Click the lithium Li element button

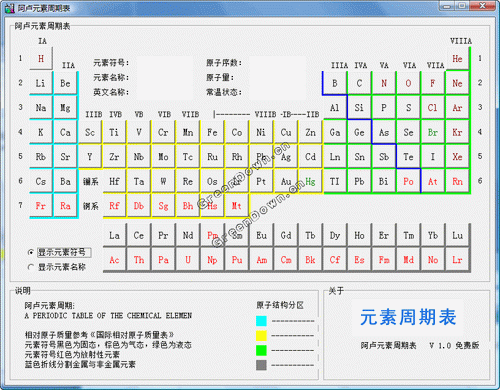41,83
